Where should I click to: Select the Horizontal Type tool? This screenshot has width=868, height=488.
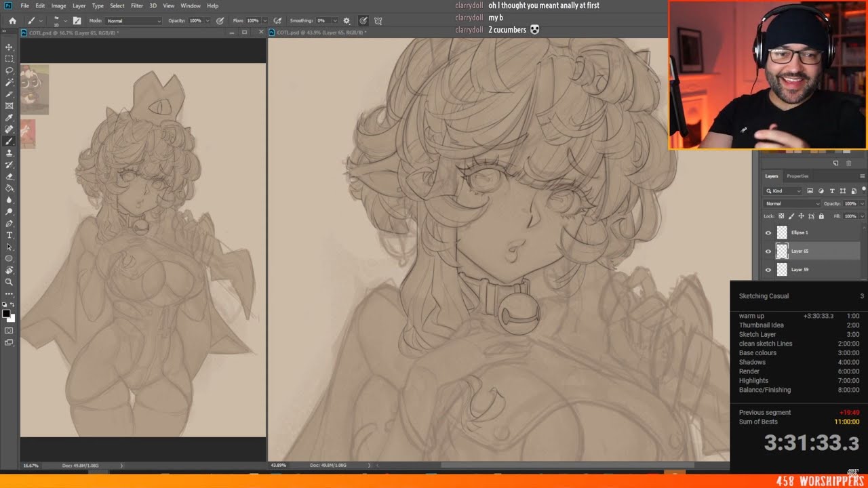pos(9,235)
